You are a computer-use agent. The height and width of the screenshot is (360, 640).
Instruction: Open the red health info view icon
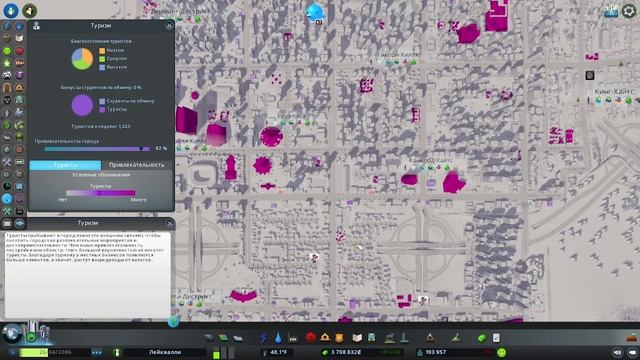(19, 51)
